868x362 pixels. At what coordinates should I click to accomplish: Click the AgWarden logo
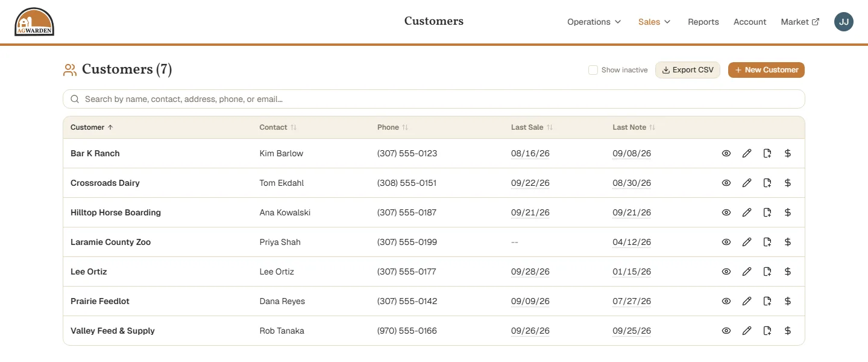(x=34, y=22)
